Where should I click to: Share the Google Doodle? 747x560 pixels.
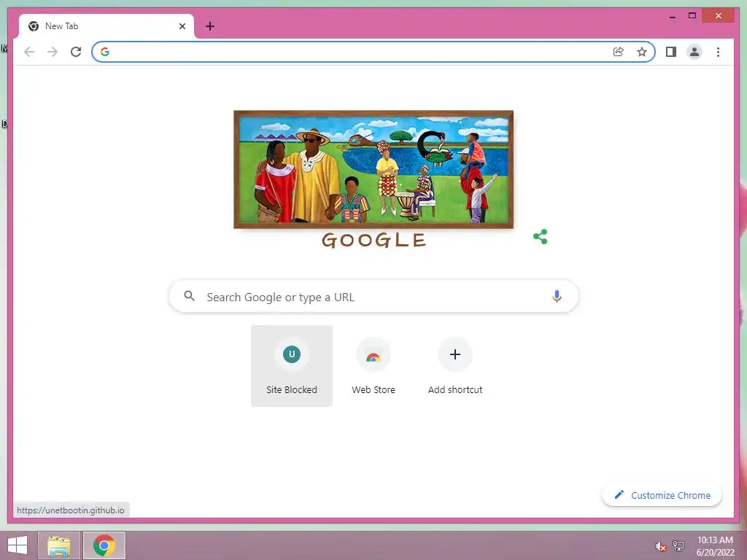tap(541, 237)
